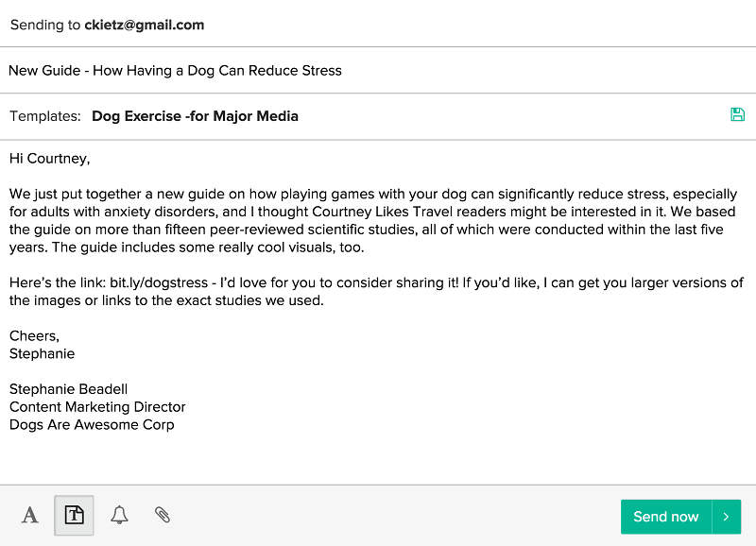
Task: Click the green save template icon
Action: 737,114
